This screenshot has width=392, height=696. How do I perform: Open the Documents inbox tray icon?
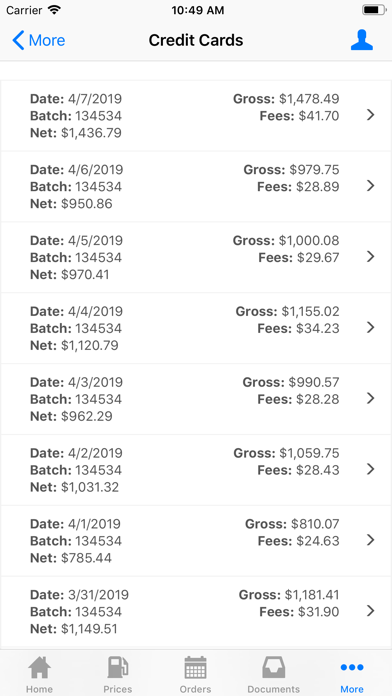(x=273, y=668)
